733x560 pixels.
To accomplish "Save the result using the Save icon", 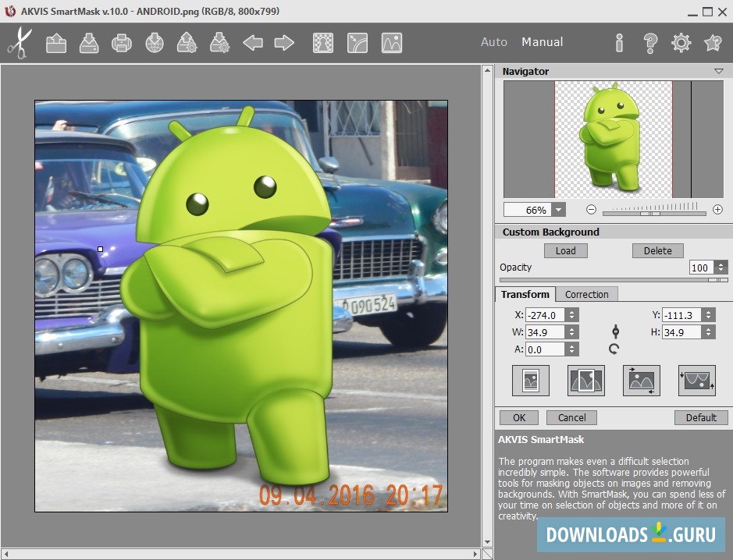I will (x=88, y=43).
